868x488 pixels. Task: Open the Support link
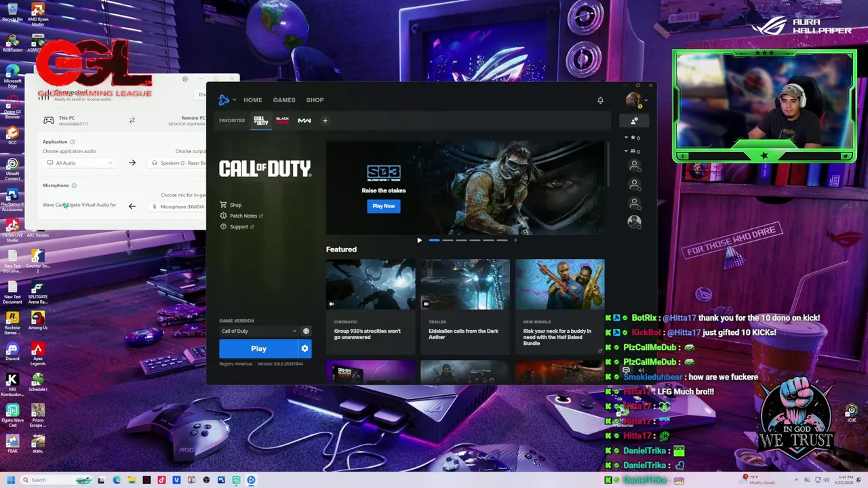tap(237, 226)
